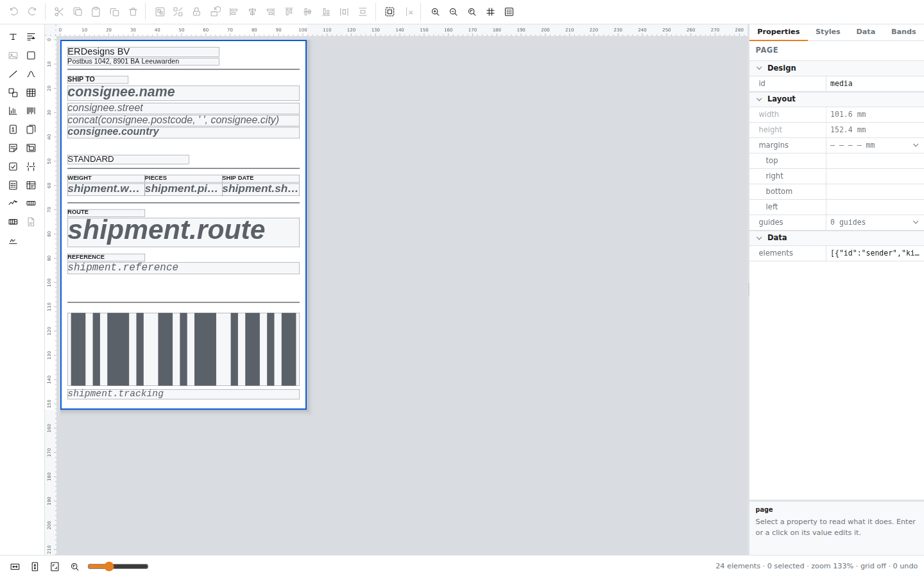This screenshot has height=578, width=924.
Task: Switch to the Styles tab
Action: tap(828, 31)
